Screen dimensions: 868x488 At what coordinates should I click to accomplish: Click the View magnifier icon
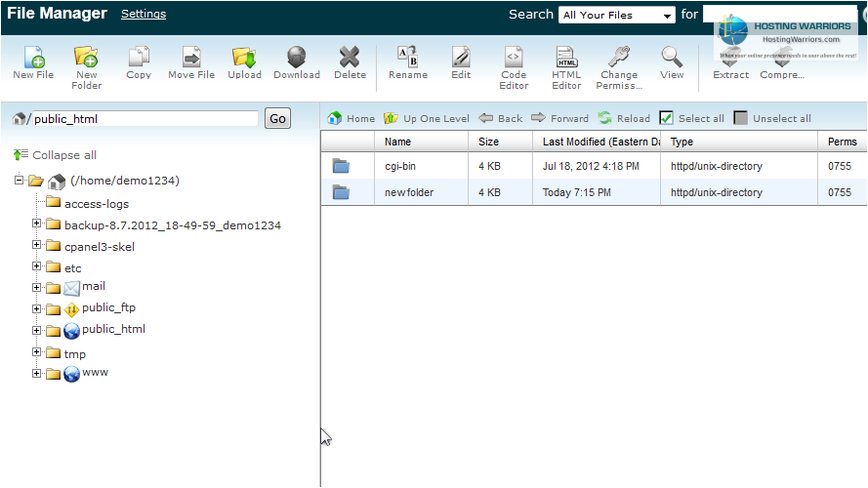[672, 57]
